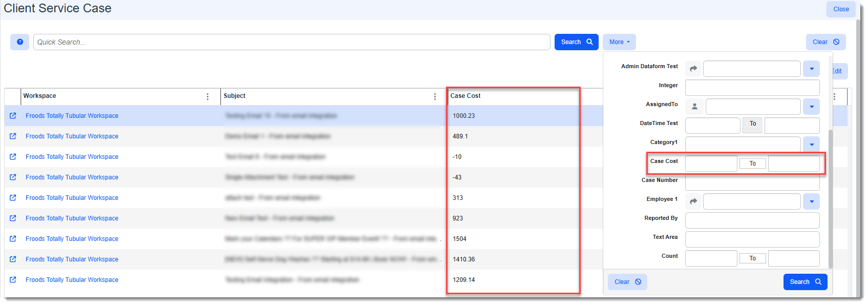Click the Close button at top right
Image resolution: width=868 pixels, height=305 pixels.
click(840, 9)
